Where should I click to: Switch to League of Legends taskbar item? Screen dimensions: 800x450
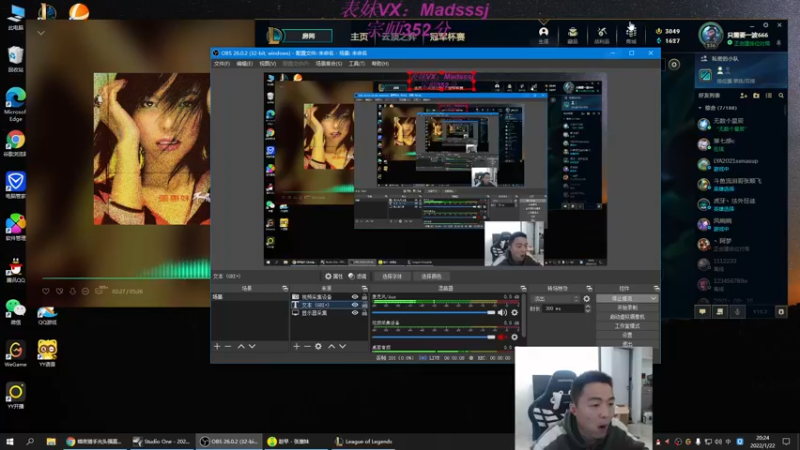pyautogui.click(x=364, y=441)
